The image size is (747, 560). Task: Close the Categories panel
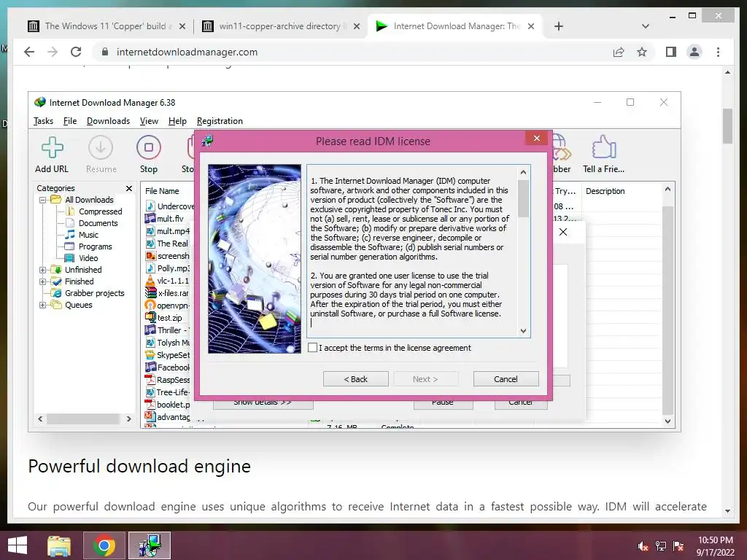[x=128, y=189]
